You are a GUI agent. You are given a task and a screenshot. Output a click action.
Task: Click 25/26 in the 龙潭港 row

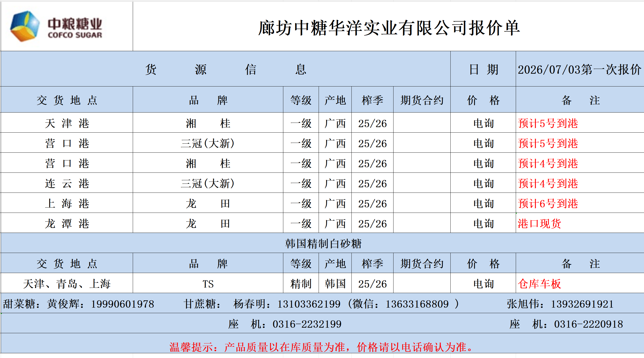coord(372,223)
